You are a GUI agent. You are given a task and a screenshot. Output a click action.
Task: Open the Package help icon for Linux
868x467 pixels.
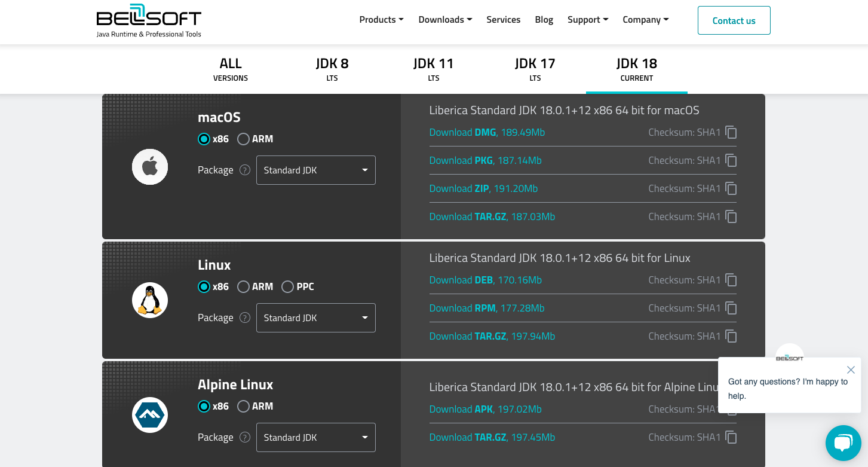[x=245, y=318]
